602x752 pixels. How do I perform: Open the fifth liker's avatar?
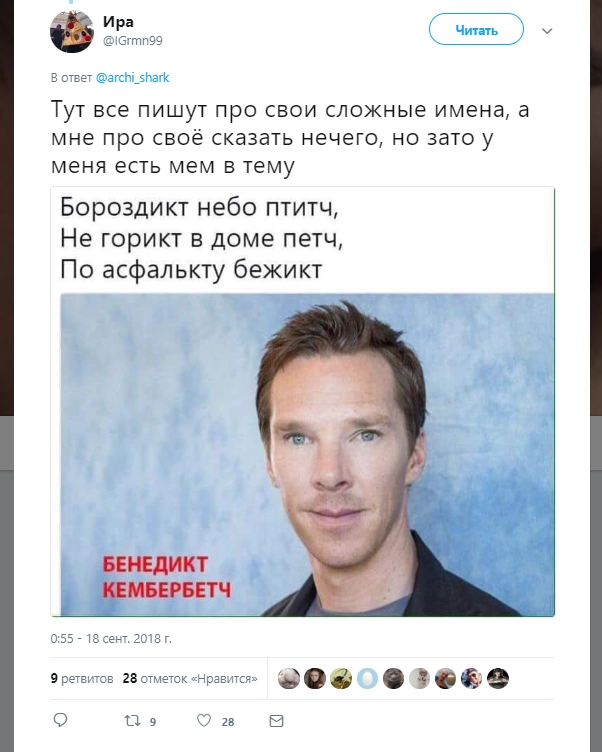click(393, 679)
